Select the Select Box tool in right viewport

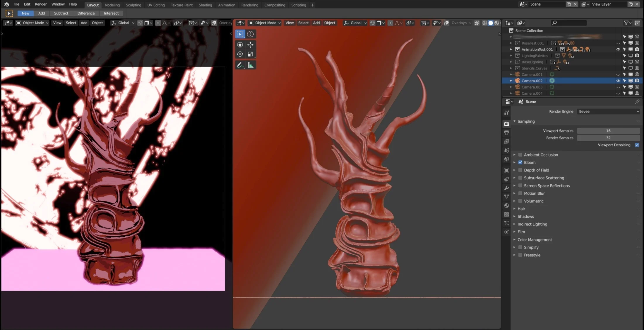pos(240,34)
